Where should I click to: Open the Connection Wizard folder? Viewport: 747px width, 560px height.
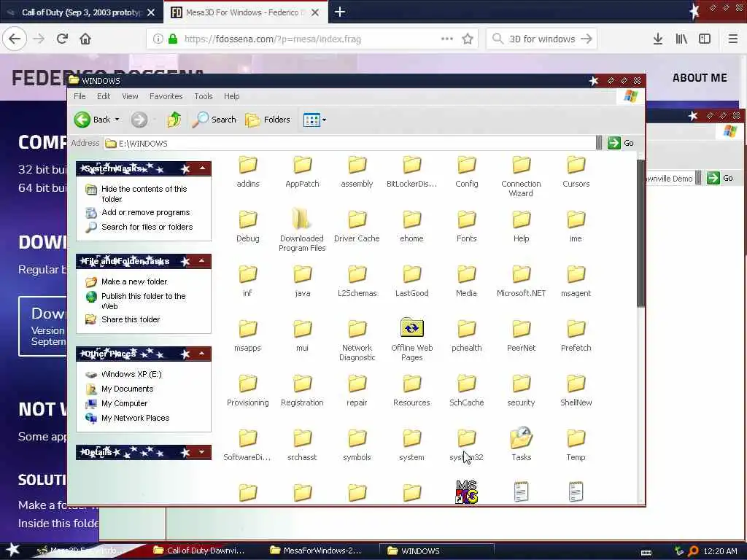pyautogui.click(x=521, y=176)
